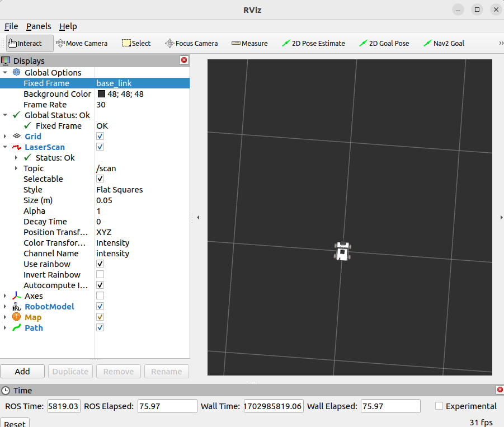Click the robot model in the 3D view
The image size is (504, 427).
click(343, 251)
